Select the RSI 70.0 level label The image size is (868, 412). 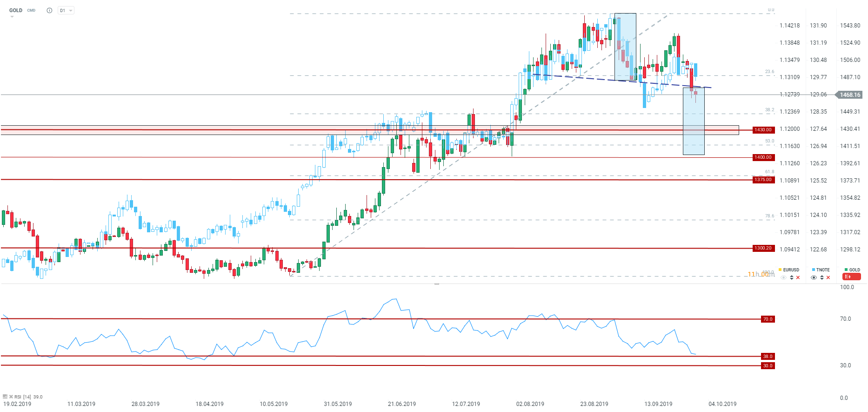click(x=768, y=319)
